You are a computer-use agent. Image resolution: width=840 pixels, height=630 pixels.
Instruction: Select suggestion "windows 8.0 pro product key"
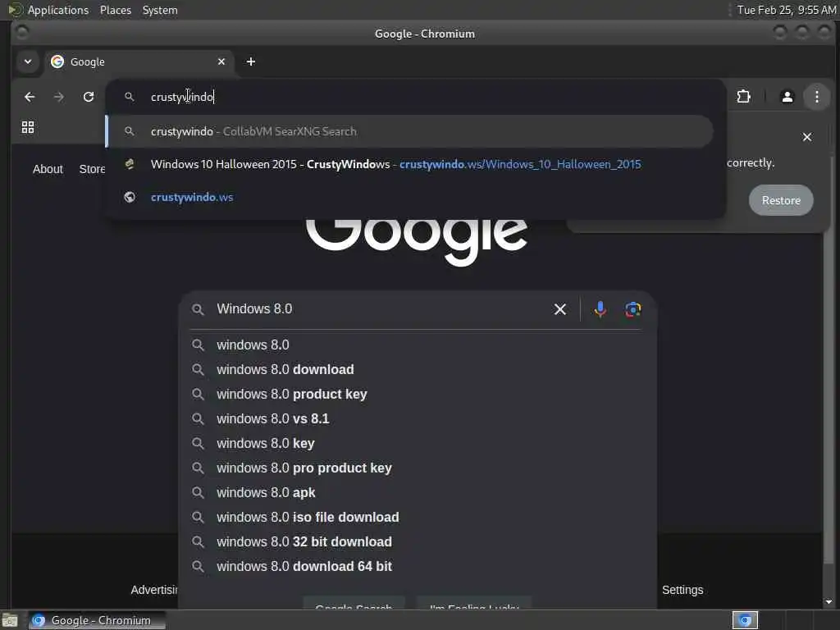tap(417, 468)
